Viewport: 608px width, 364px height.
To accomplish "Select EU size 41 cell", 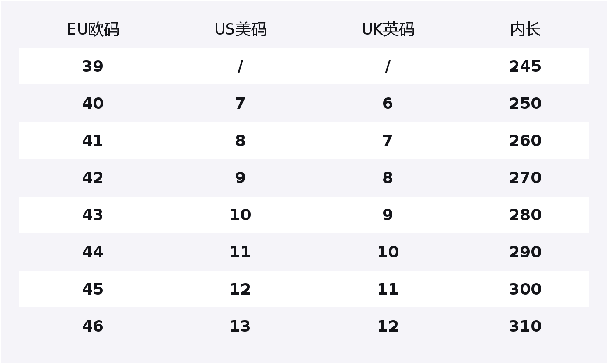I will click(x=93, y=141).
